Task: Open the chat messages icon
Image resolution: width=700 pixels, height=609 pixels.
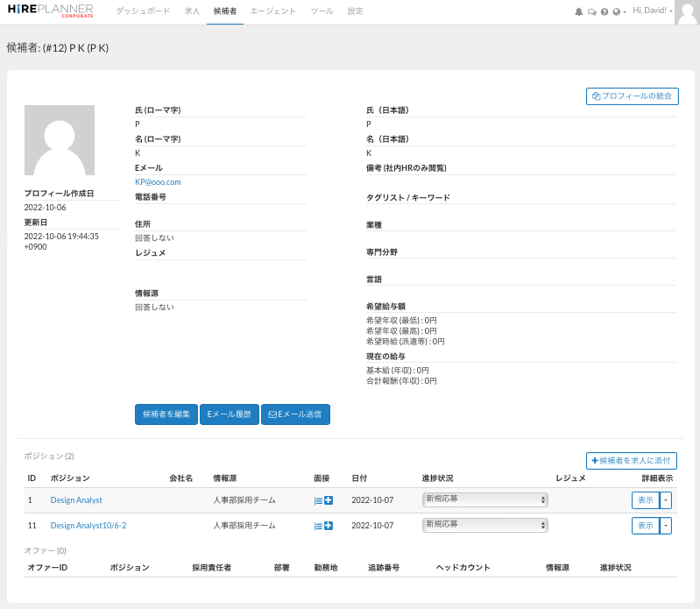Action: coord(591,11)
